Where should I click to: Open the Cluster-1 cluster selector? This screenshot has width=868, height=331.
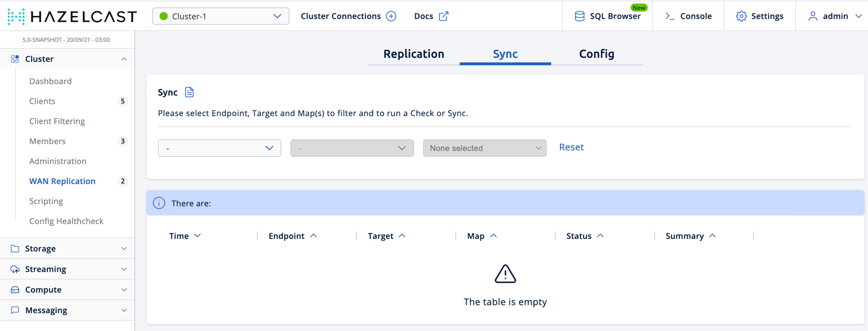pos(220,16)
